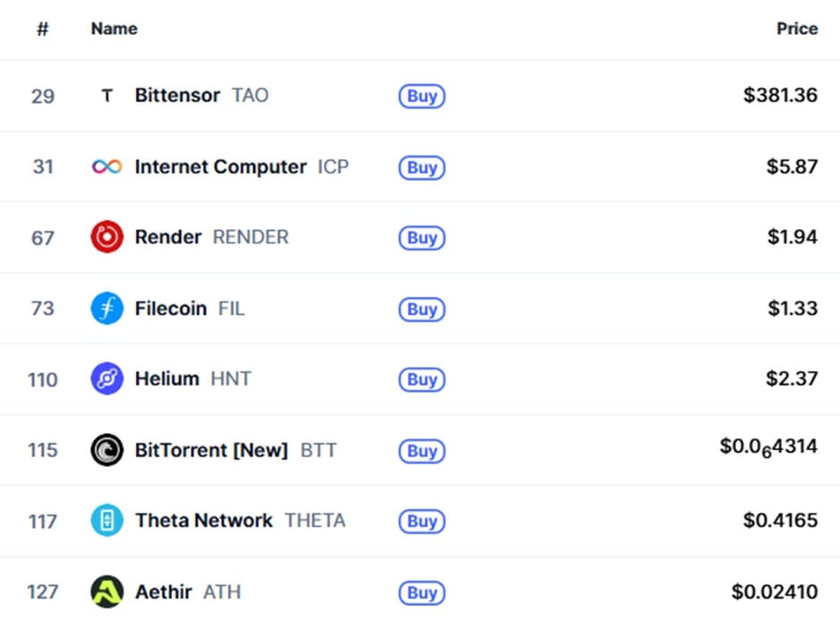
Task: Sort by the Name column header
Action: tap(114, 29)
